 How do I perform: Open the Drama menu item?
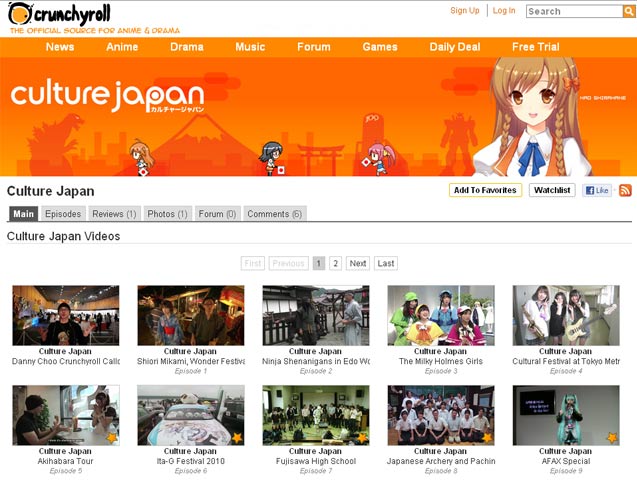(x=186, y=47)
